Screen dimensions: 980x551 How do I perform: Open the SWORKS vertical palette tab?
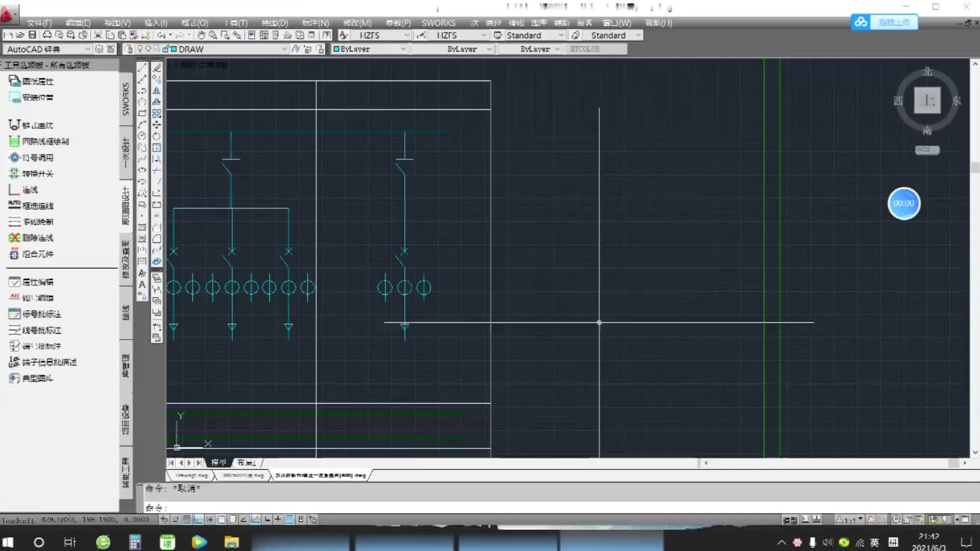click(126, 99)
